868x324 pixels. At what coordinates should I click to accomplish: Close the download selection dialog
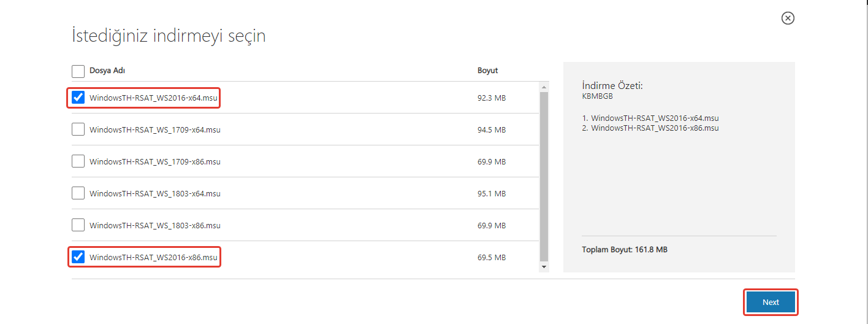(x=788, y=18)
